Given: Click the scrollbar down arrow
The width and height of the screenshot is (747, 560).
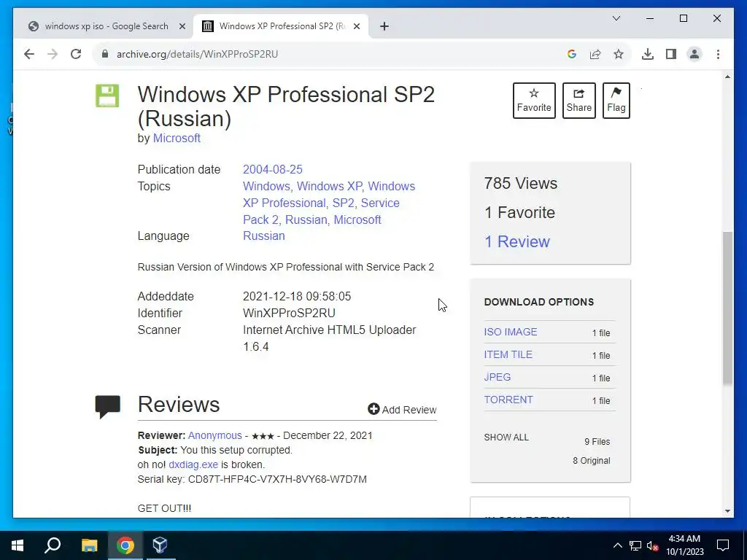Looking at the screenshot, I should tap(727, 511).
